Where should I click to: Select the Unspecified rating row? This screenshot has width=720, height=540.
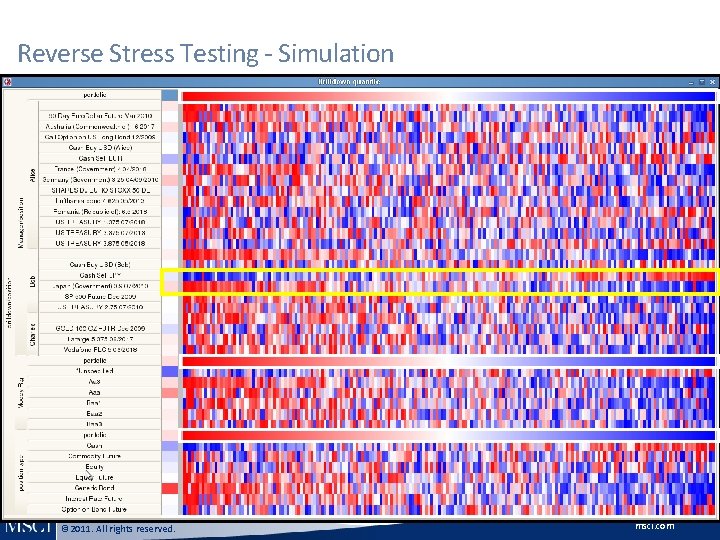pyautogui.click(x=94, y=371)
